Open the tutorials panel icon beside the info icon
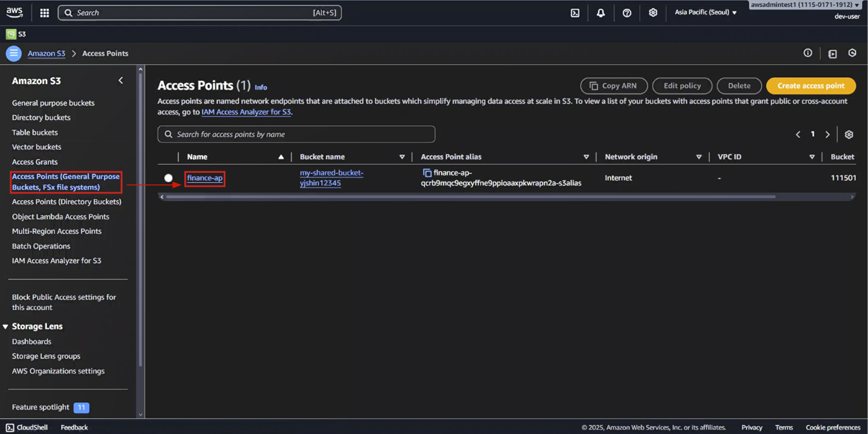 coord(832,53)
